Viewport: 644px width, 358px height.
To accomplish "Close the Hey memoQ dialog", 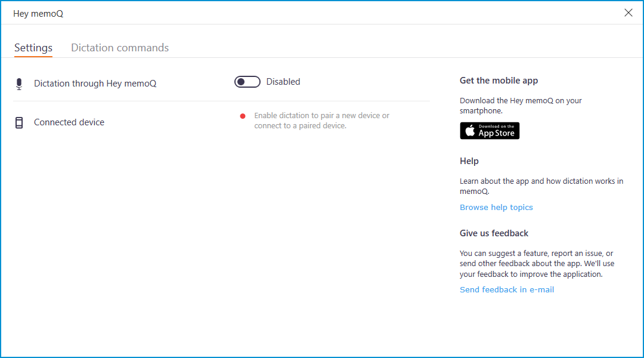I will coord(628,12).
